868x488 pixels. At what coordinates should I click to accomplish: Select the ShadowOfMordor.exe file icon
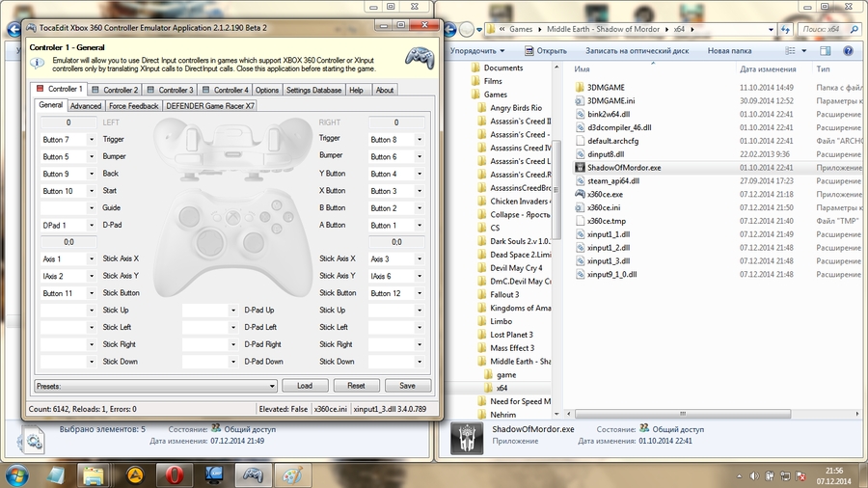[x=580, y=167]
